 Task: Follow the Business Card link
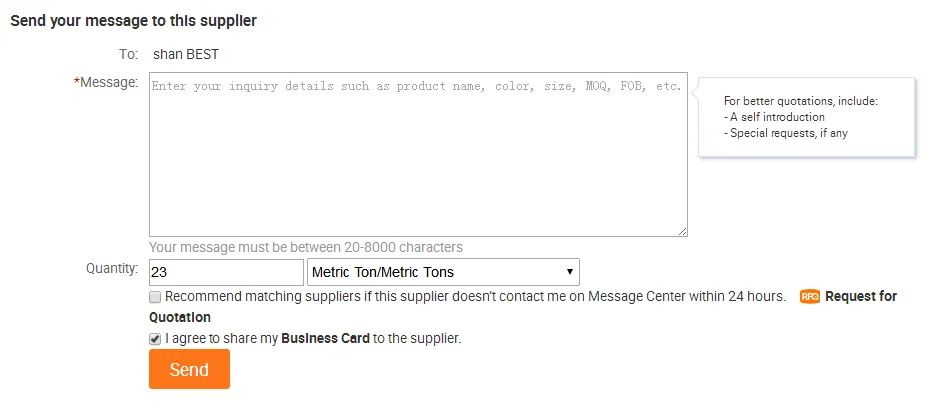325,339
